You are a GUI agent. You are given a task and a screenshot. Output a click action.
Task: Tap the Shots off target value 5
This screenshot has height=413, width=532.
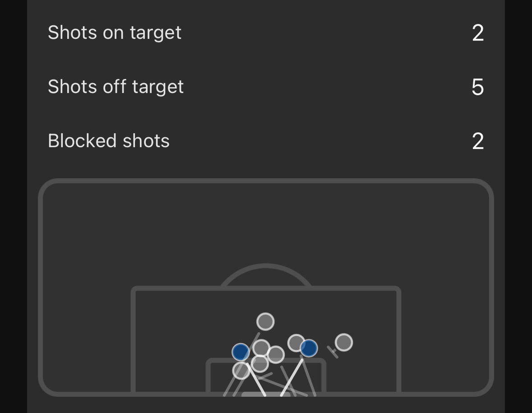(x=478, y=87)
